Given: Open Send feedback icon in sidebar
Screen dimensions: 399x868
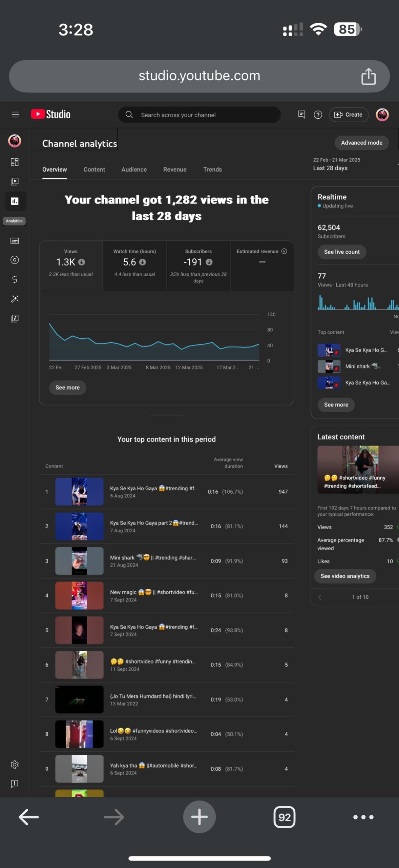Looking at the screenshot, I should pos(15,784).
